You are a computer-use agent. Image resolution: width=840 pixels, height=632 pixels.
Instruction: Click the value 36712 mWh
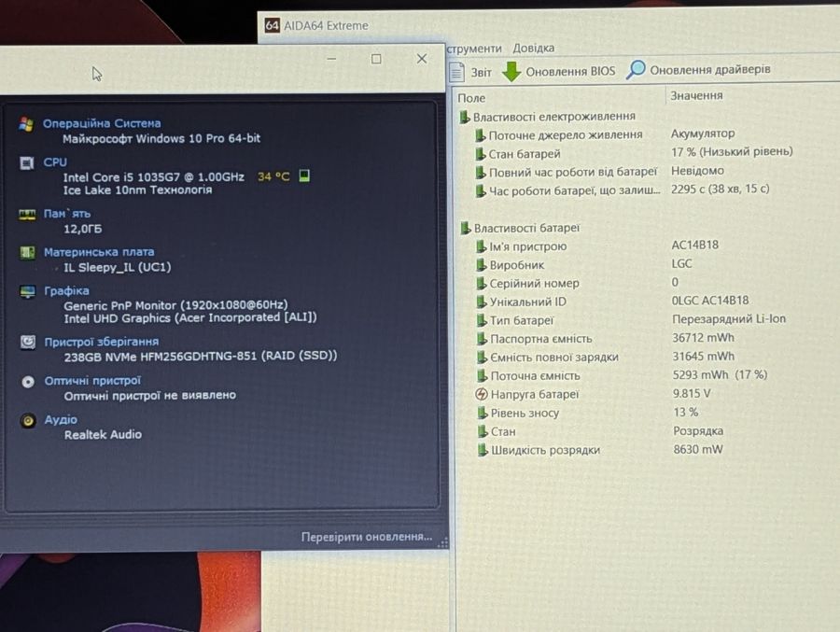point(704,338)
